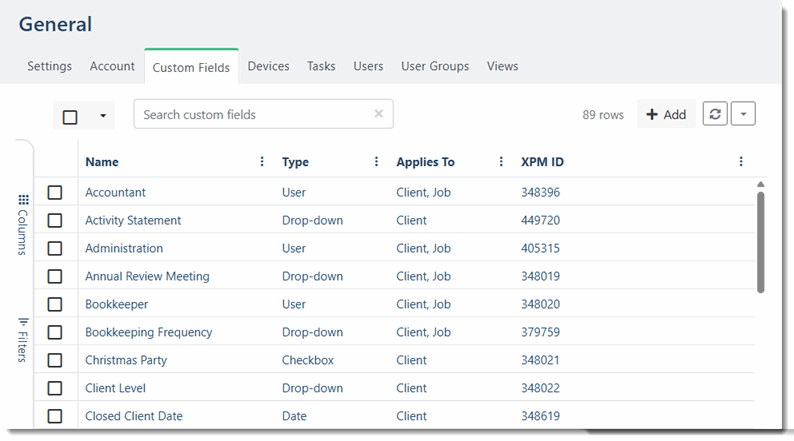The image size is (794, 441).
Task: Switch to the Account tab
Action: (x=112, y=66)
